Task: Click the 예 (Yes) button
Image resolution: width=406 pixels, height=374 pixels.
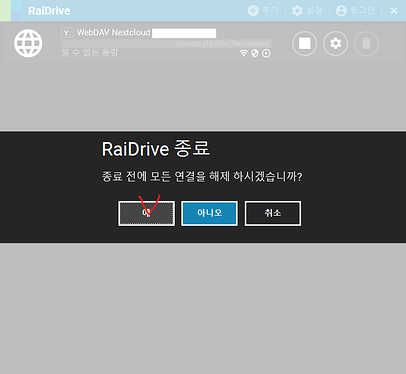Action: (x=146, y=213)
